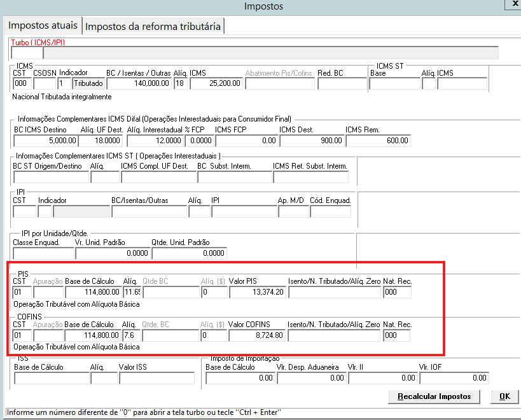Click the PIS CST field
Viewport: 521px width, 420px height.
click(x=22, y=292)
